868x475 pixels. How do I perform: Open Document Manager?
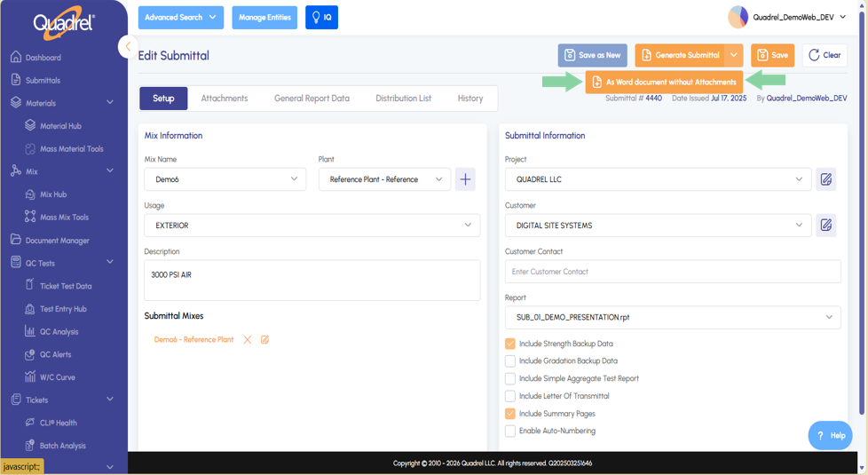(x=51, y=241)
